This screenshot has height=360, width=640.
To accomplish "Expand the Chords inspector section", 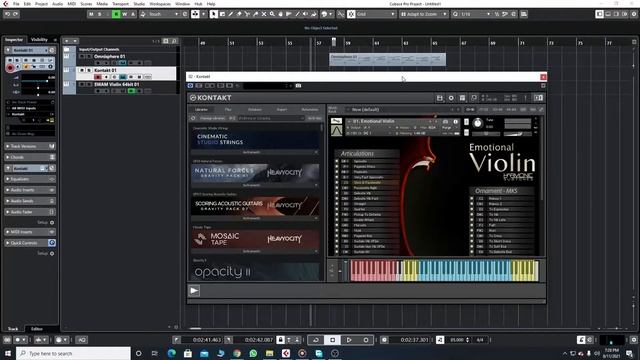I will pyautogui.click(x=30, y=157).
